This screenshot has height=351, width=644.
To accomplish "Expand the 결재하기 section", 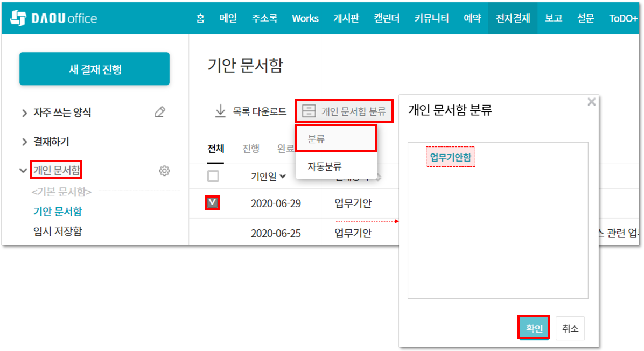I will click(x=24, y=142).
